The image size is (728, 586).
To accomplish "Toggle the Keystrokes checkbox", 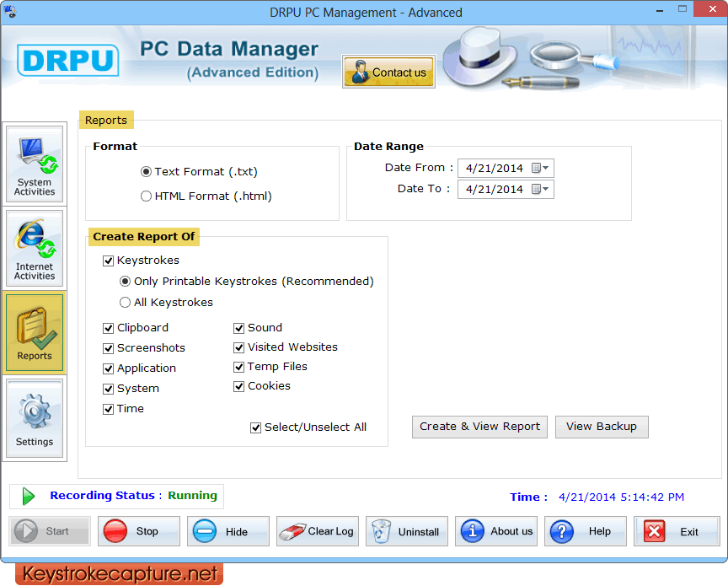I will pos(108,261).
